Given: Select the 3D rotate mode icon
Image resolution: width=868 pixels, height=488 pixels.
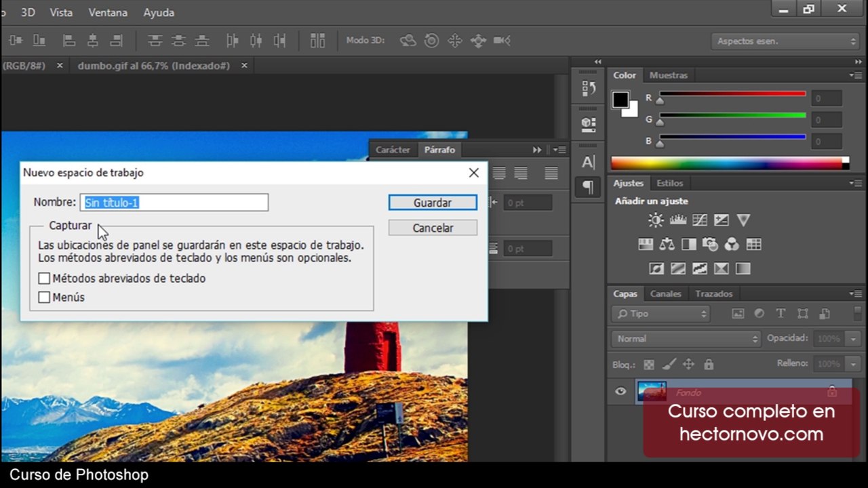Looking at the screenshot, I should pyautogui.click(x=408, y=41).
